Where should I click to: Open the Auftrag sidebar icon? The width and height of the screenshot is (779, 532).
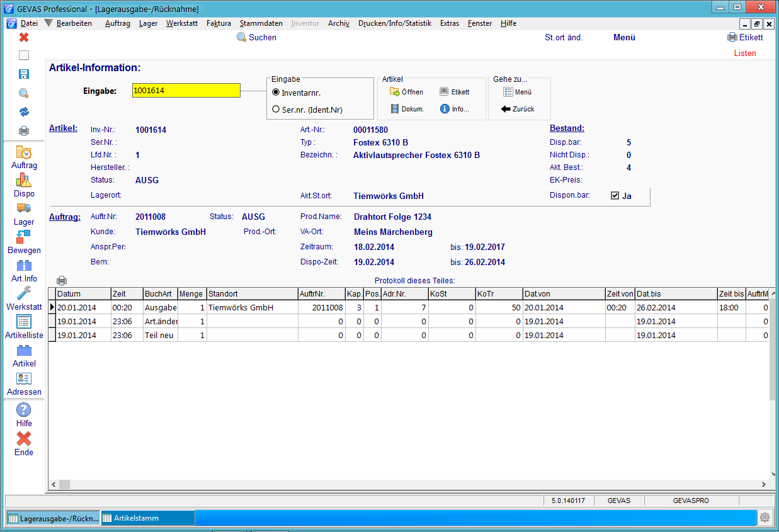24,152
